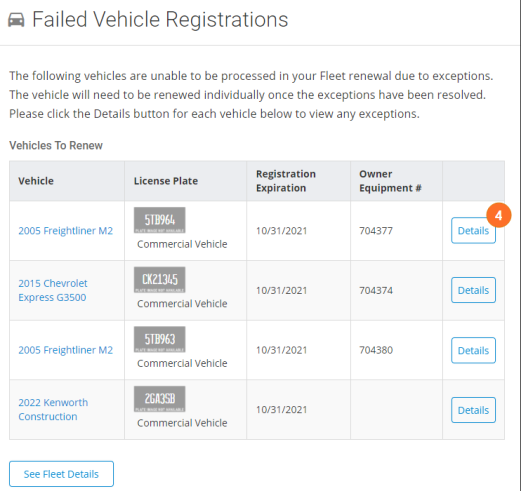Image resolution: width=521 pixels, height=491 pixels.
Task: Click the Vehicle column header
Action: 36,181
